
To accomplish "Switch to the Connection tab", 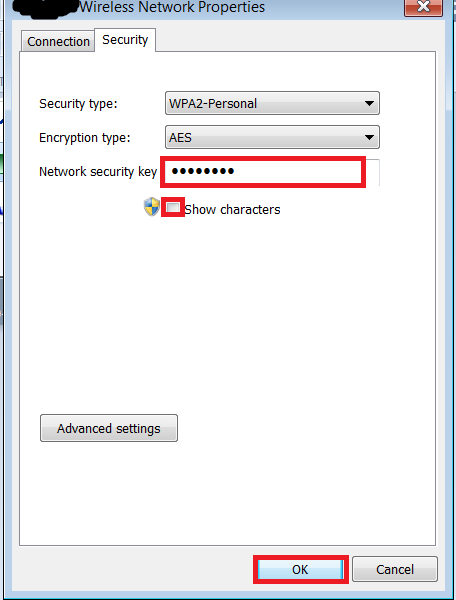I will (x=58, y=41).
